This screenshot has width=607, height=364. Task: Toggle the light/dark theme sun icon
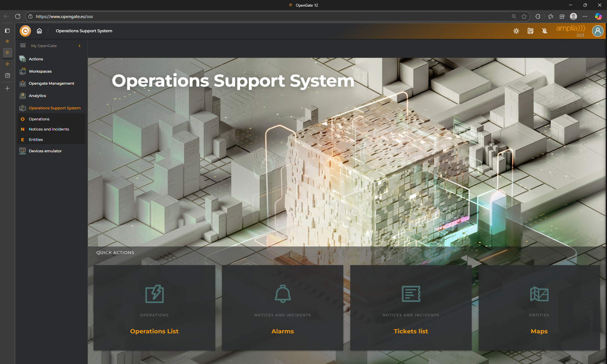516,31
